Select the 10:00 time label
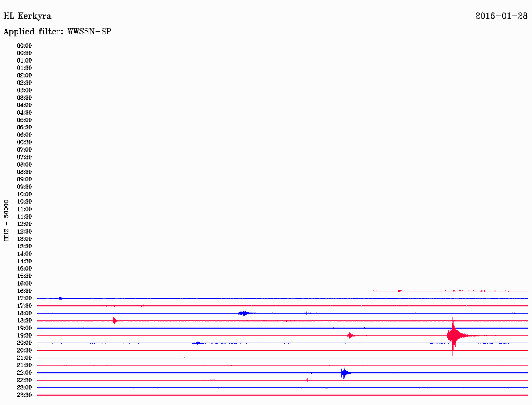This screenshot has width=532, height=405. tap(24, 194)
